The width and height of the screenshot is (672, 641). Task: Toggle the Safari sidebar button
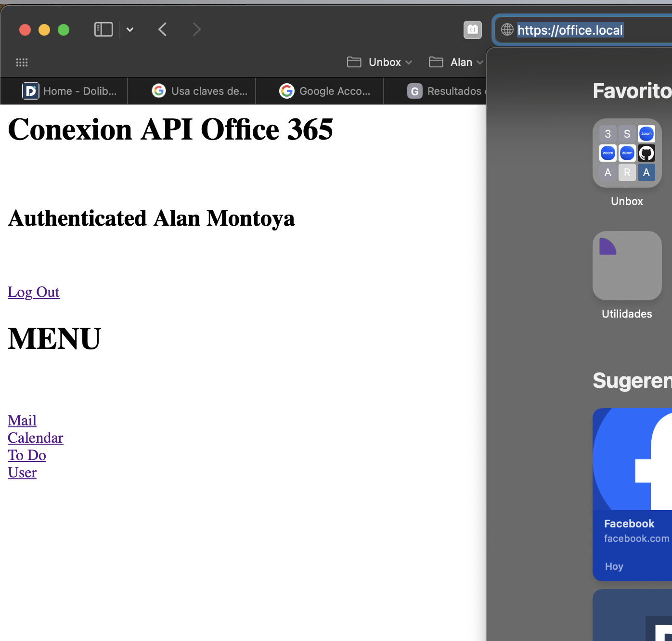103,29
